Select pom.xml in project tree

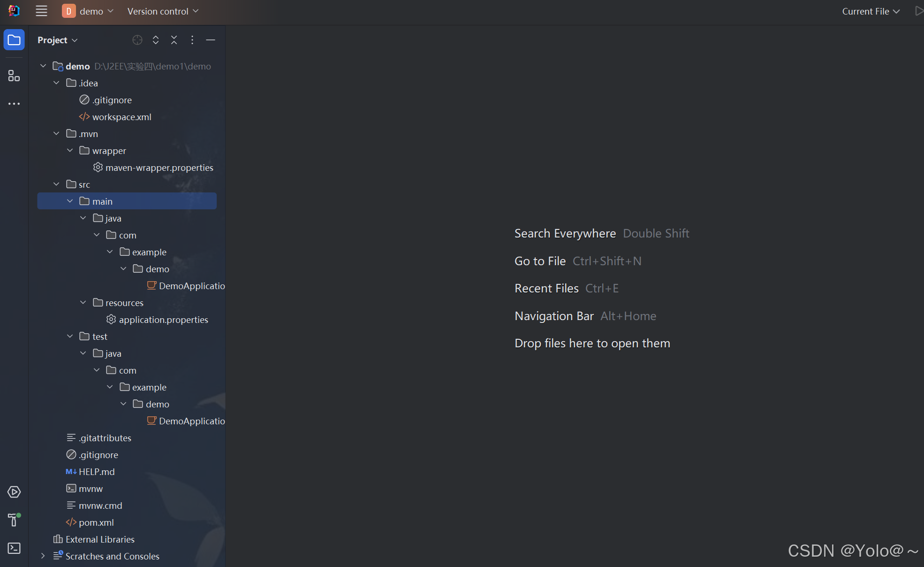96,522
